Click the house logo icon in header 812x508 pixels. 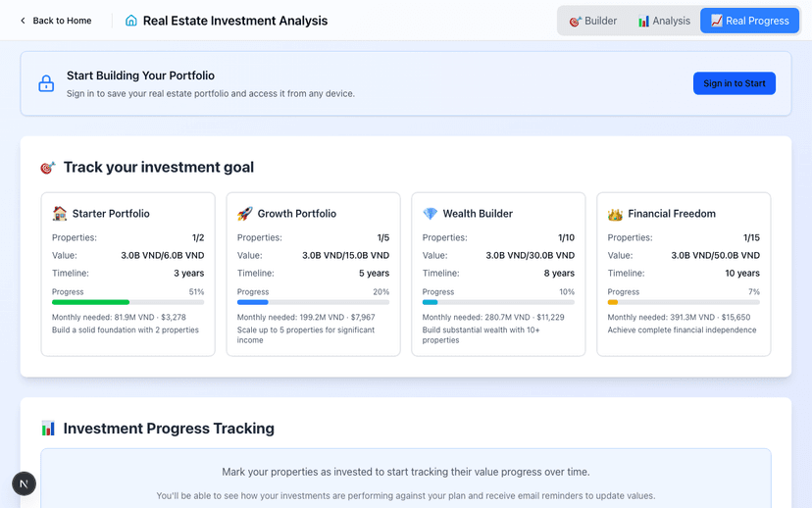point(131,21)
